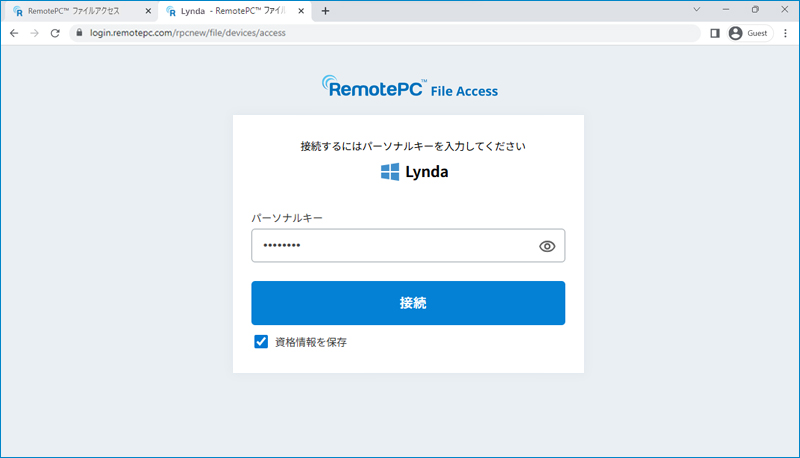The width and height of the screenshot is (800, 458).
Task: Open a new browser tab
Action: (x=325, y=11)
